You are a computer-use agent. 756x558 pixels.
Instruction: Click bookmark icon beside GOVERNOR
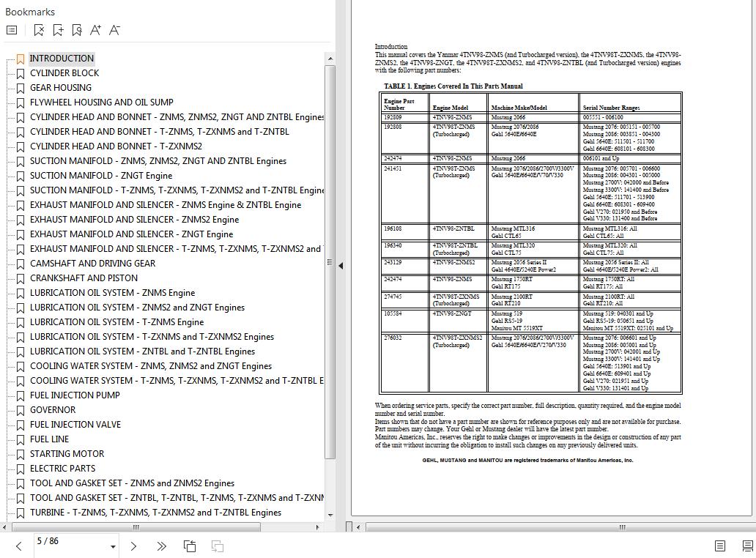click(21, 411)
